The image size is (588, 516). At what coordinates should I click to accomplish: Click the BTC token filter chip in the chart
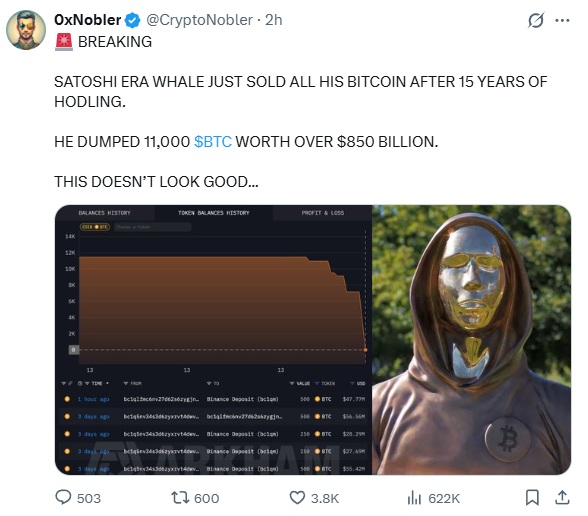click(95, 227)
